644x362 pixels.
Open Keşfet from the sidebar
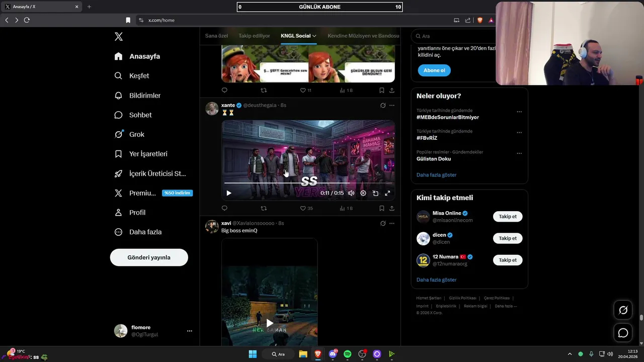point(132,76)
